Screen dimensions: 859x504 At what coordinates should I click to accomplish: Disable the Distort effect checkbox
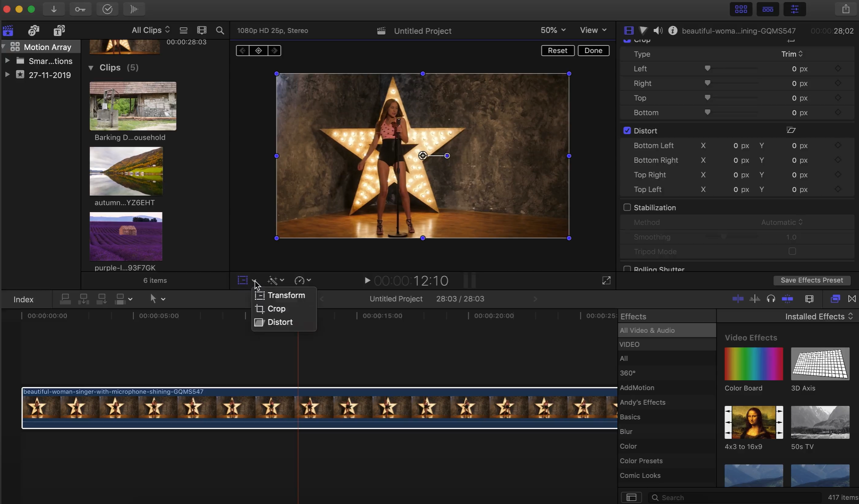[x=627, y=131]
